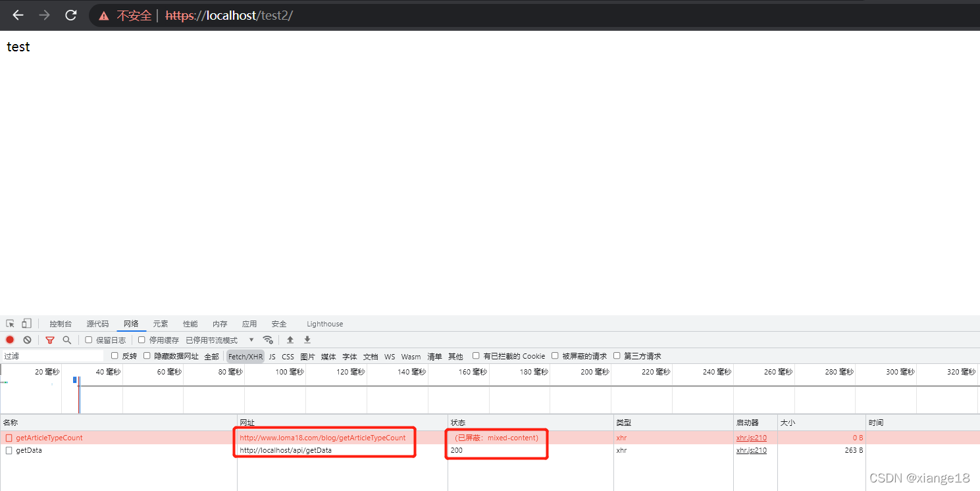The image size is (980, 491).
Task: Sort by the 启动器 column header
Action: pyautogui.click(x=756, y=423)
